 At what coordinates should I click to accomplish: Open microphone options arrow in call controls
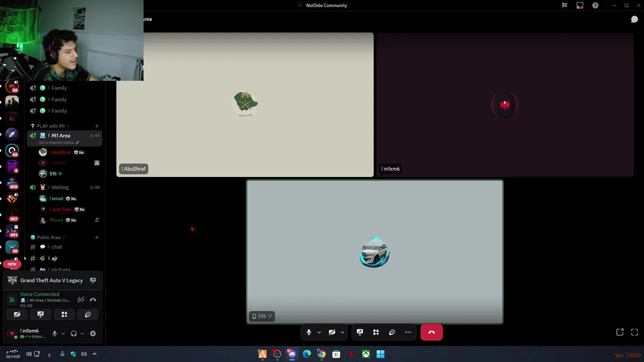pos(319,332)
